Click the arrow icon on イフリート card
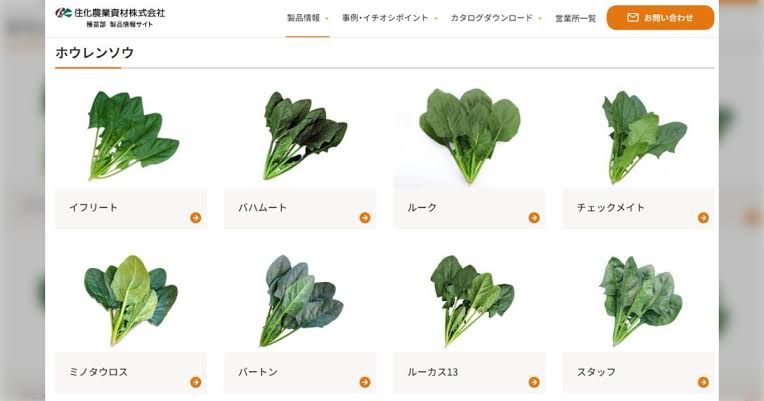Image resolution: width=764 pixels, height=401 pixels. point(196,218)
